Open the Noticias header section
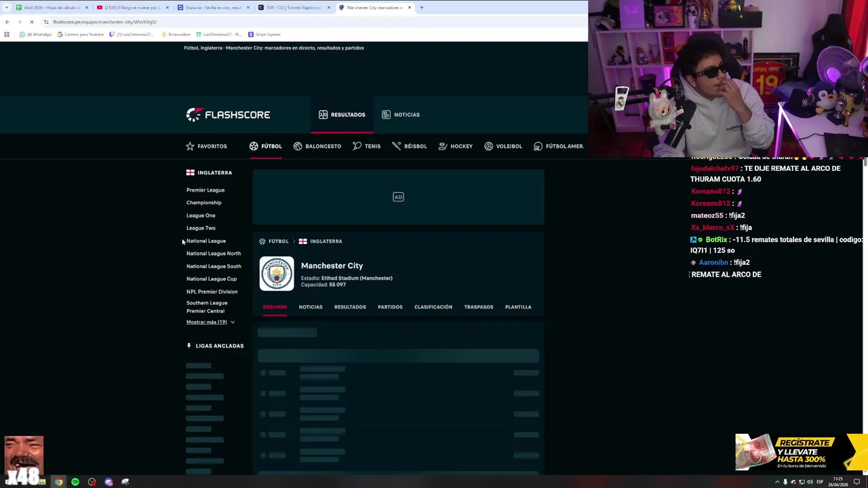 pos(401,115)
